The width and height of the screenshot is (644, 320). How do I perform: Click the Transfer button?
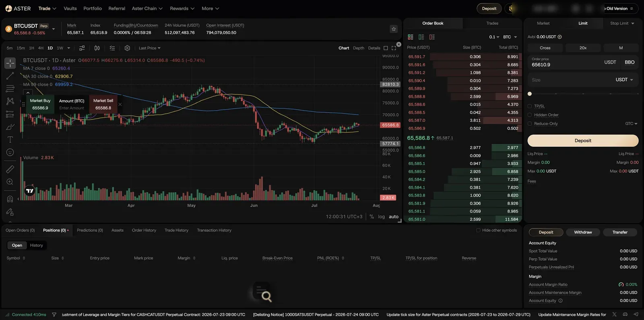tap(620, 232)
